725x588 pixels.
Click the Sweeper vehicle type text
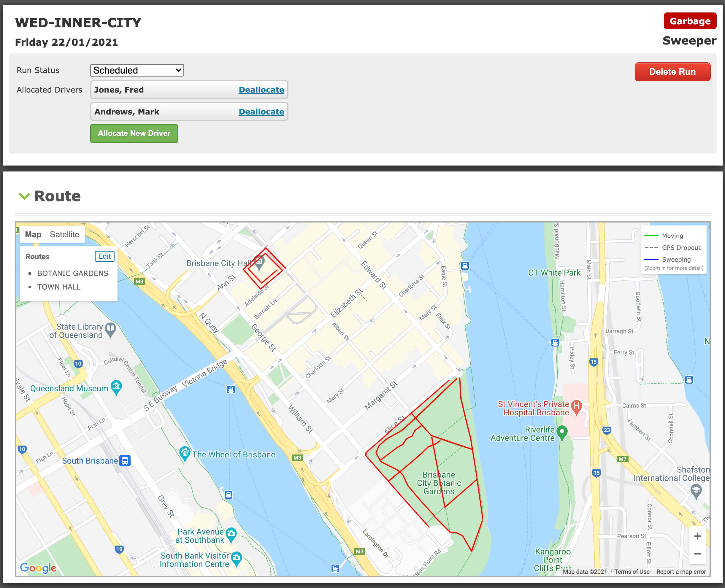pyautogui.click(x=689, y=41)
